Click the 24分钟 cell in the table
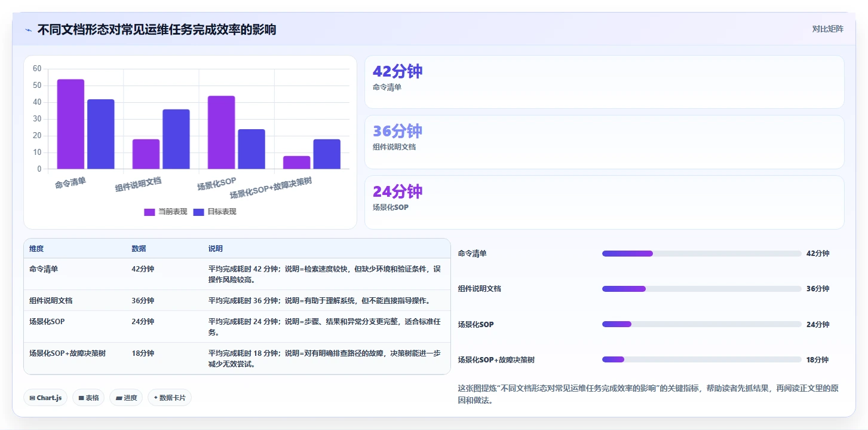Screen dimensions: 868x430 143,322
